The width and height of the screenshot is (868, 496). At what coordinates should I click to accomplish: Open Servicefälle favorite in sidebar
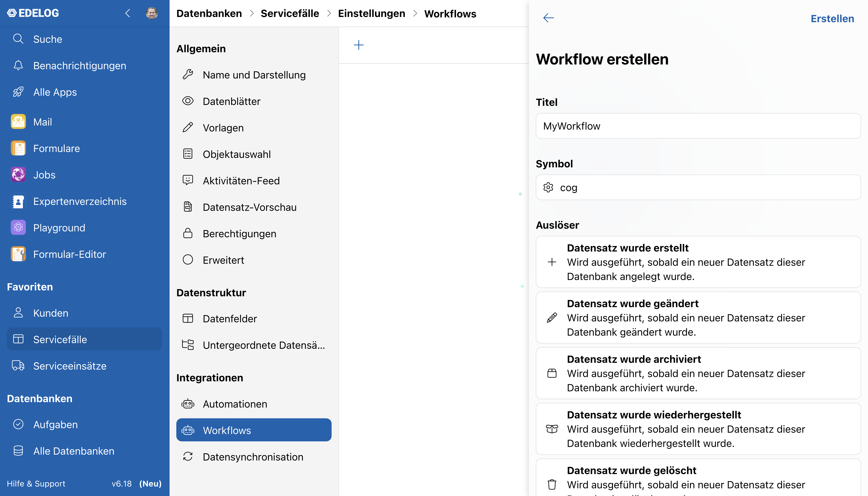click(x=84, y=339)
